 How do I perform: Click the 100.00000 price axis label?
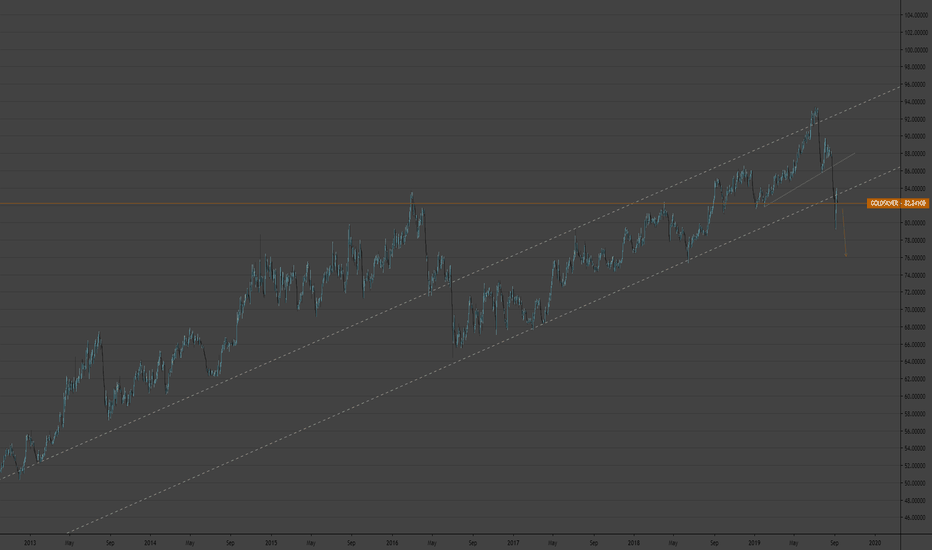[916, 50]
